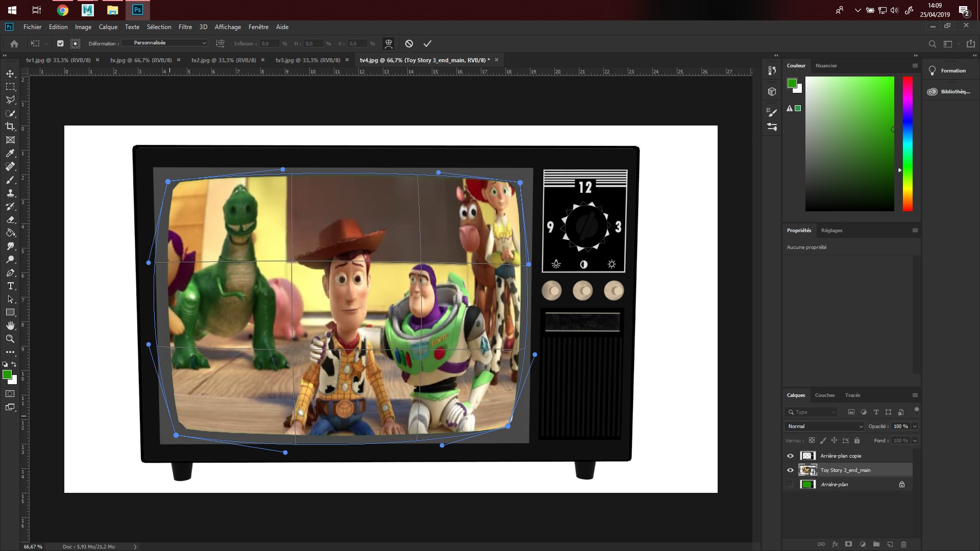Select the Zoom tool
This screenshot has width=980, height=551.
click(10, 339)
